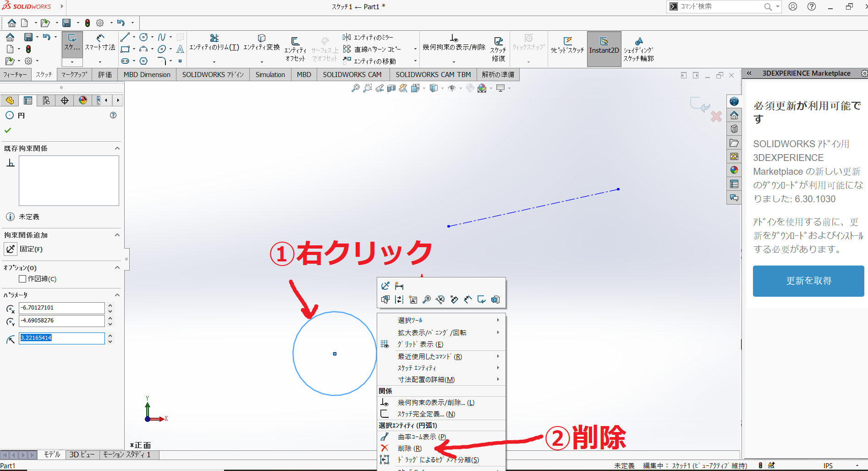Select the Rapid Sketch tool
The width and height of the screenshot is (868, 471).
point(567,45)
